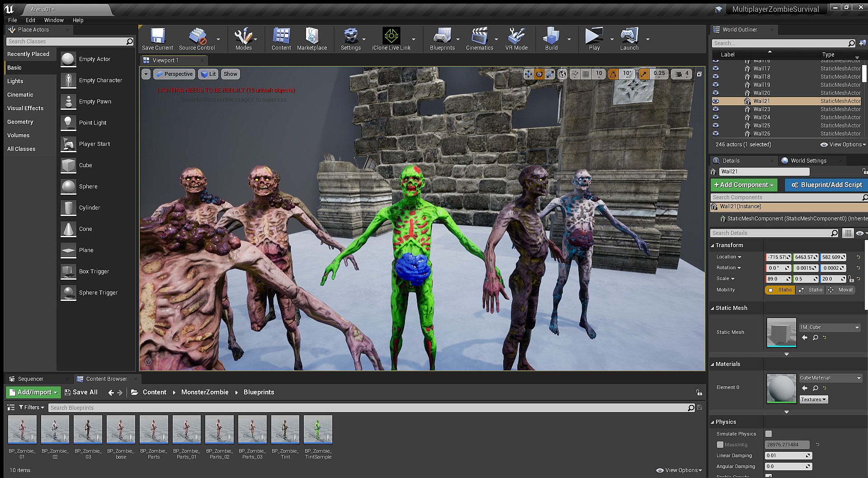Open the Window menu
Image resolution: width=868 pixels, height=478 pixels.
point(54,20)
